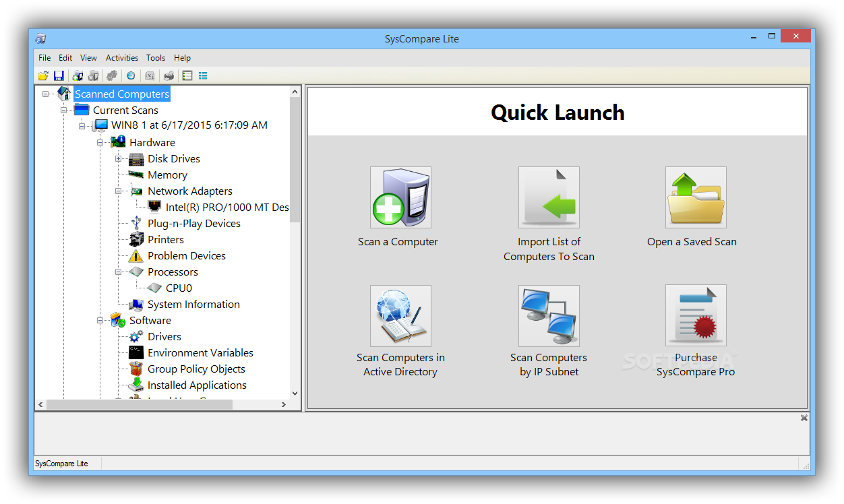Open the File menu

click(x=44, y=58)
